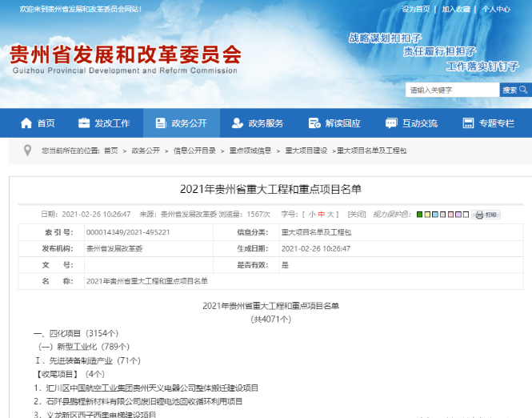This screenshot has width=532, height=418.
Task: Choose the yellow eye-protection color swatch
Action: coord(427,215)
